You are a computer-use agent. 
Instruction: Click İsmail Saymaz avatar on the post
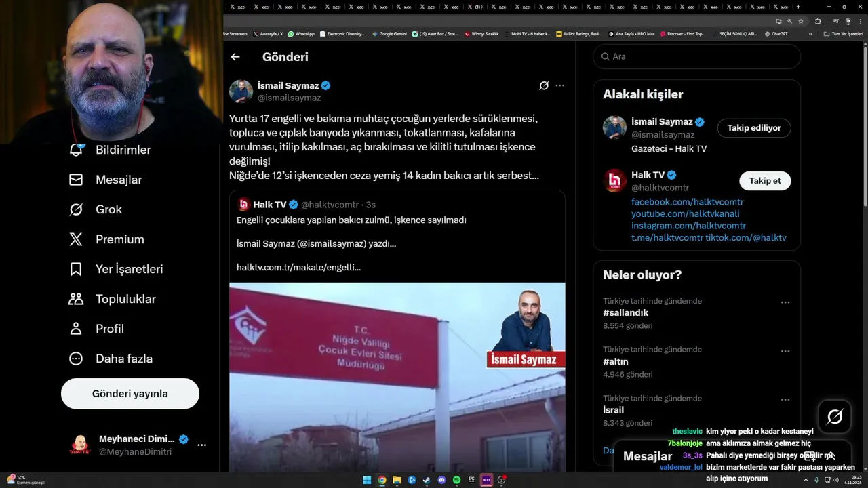coord(241,91)
